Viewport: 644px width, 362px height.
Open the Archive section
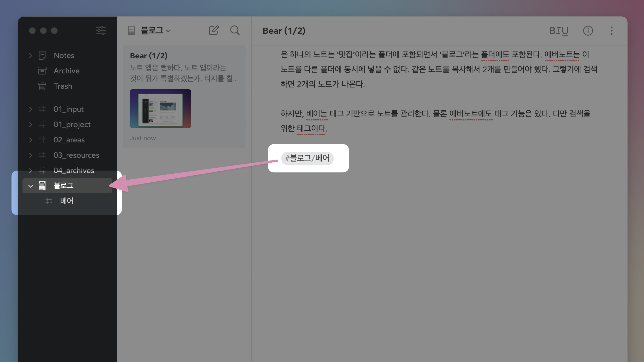(67, 71)
